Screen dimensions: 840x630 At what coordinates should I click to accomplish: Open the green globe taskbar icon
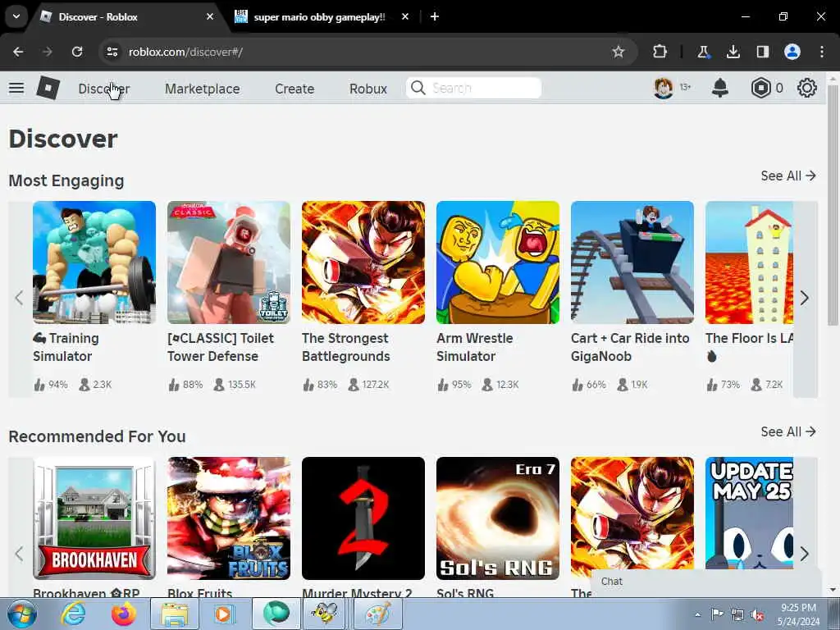tap(276, 614)
